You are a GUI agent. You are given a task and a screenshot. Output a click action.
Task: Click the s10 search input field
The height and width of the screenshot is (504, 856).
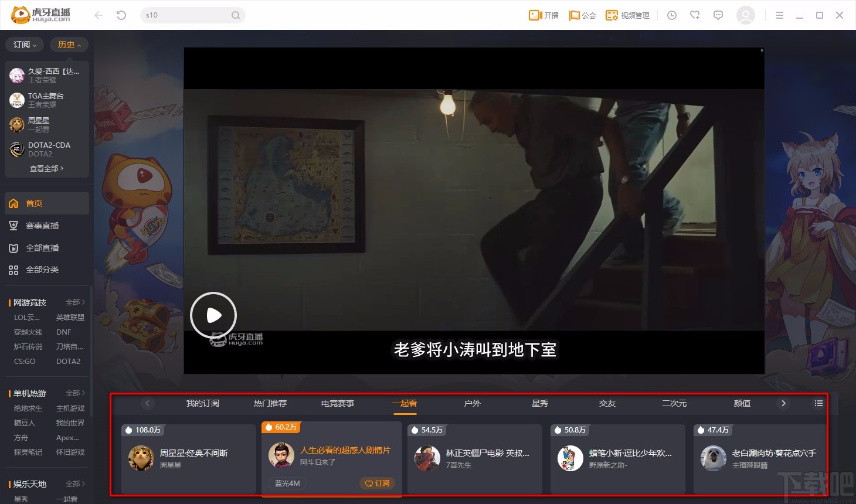click(188, 15)
